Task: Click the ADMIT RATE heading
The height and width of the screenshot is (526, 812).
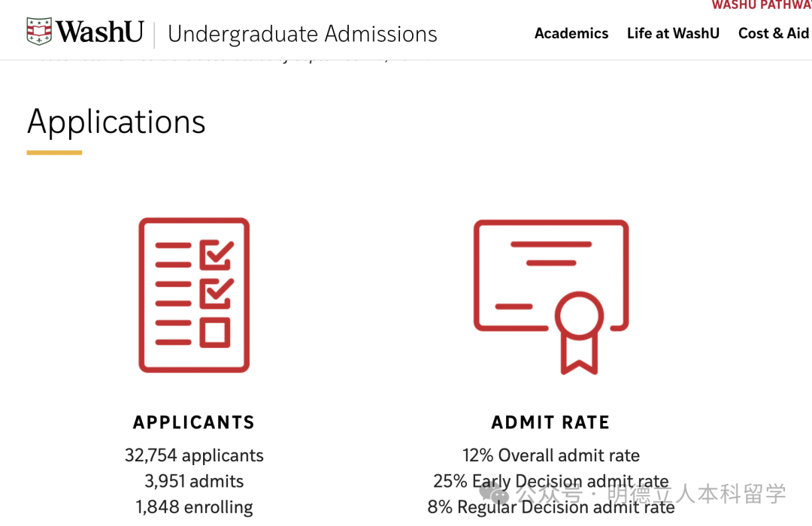Action: 551,422
